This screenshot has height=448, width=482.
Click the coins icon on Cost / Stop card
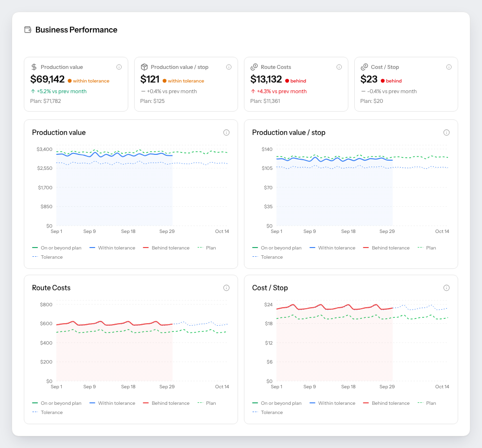364,67
